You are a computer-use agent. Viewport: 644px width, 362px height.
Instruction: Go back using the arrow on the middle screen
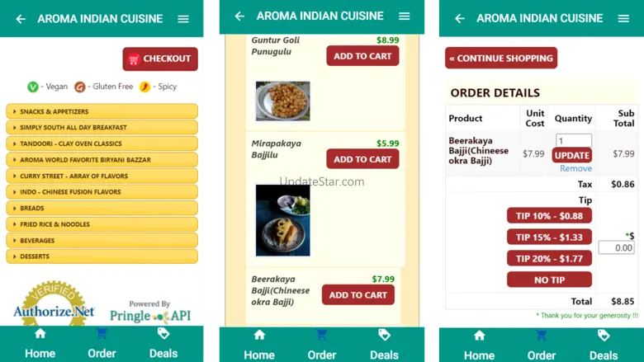[x=239, y=16]
